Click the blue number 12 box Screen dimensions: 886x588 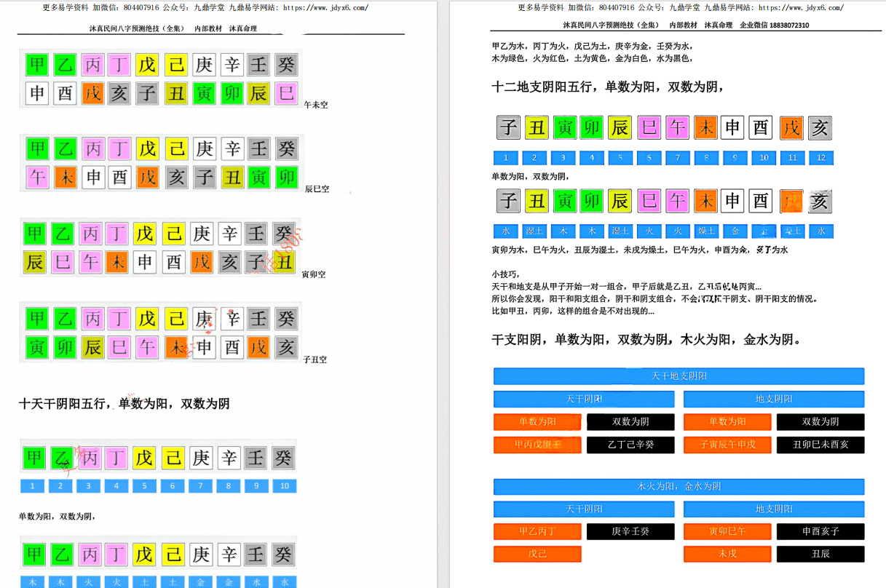pyautogui.click(x=820, y=158)
